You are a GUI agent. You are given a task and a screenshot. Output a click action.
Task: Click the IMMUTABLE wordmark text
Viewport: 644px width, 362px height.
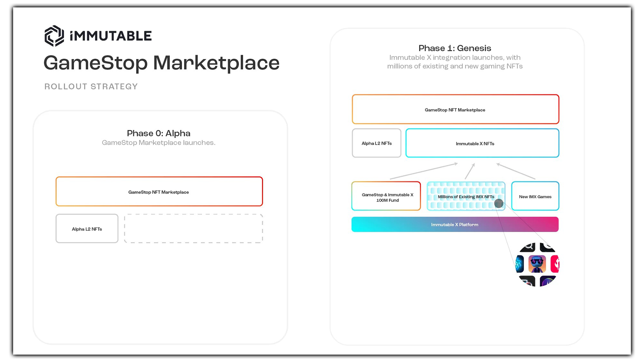point(111,36)
